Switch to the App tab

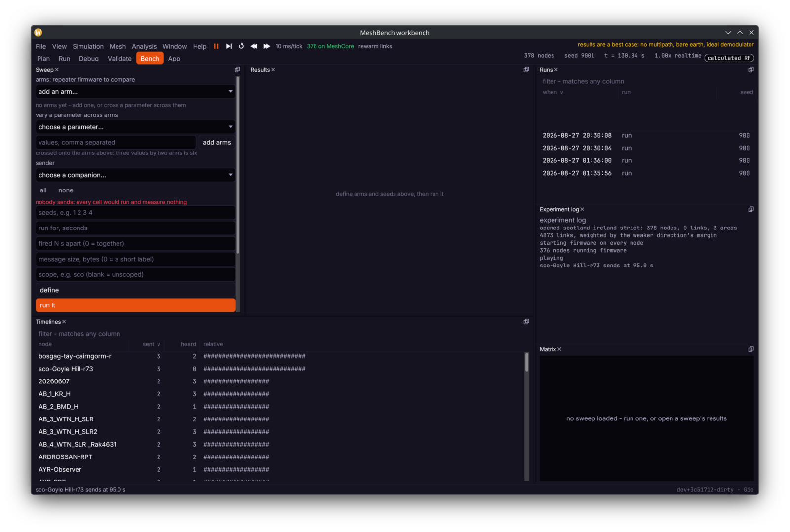coord(174,59)
